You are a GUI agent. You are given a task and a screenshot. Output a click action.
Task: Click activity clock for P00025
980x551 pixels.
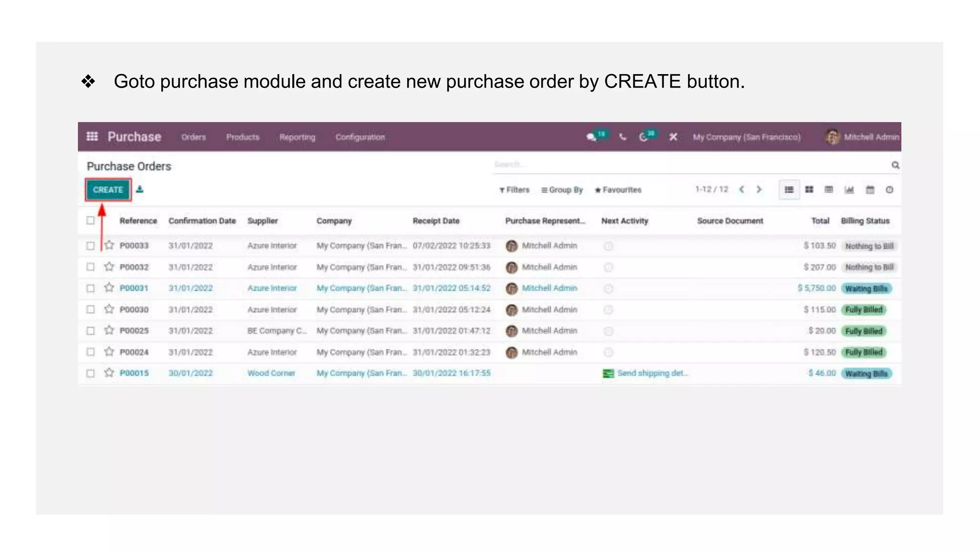click(608, 331)
